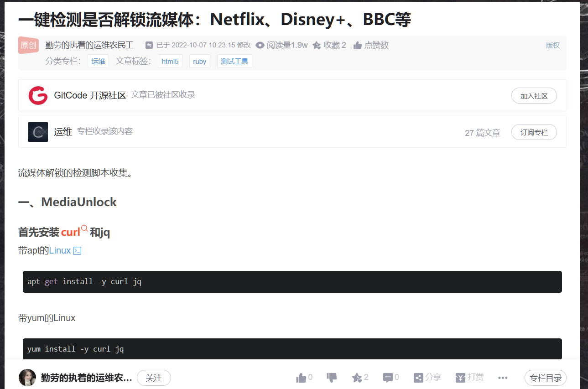Screen dimensions: 588x389
Task: Open GitCode 开源社区 title link
Action: [90, 95]
